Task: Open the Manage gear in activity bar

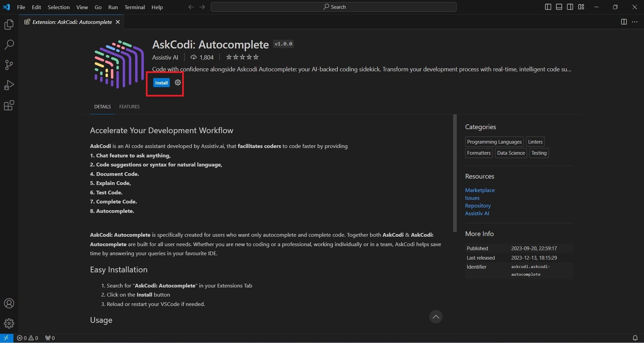Action: click(x=9, y=323)
